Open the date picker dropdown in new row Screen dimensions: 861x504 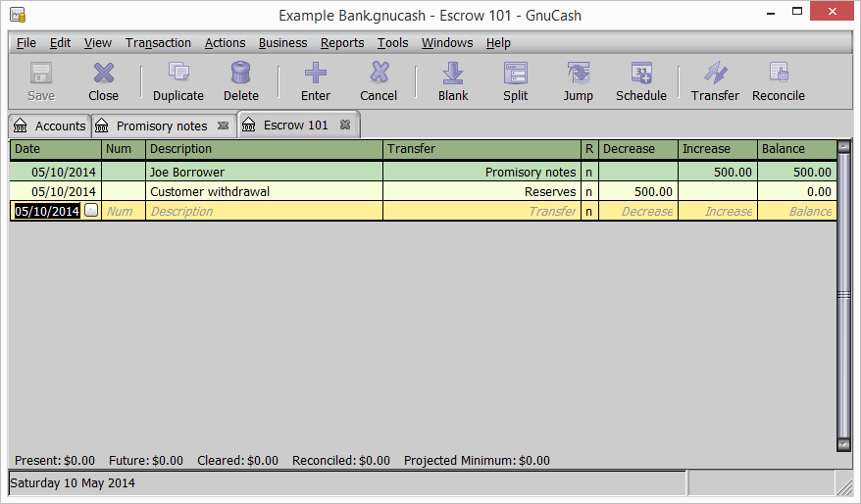[91, 211]
